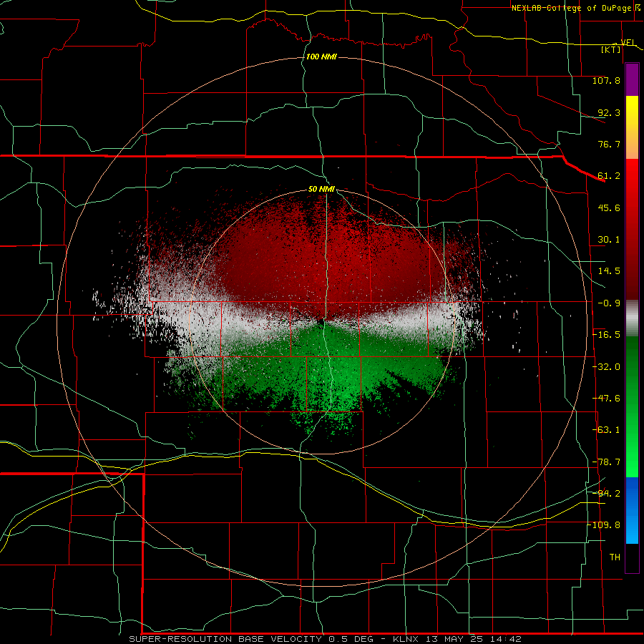Viewport: 644px width, 644px height.
Task: Click the -78.7 value on velocity scale
Action: 606,462
